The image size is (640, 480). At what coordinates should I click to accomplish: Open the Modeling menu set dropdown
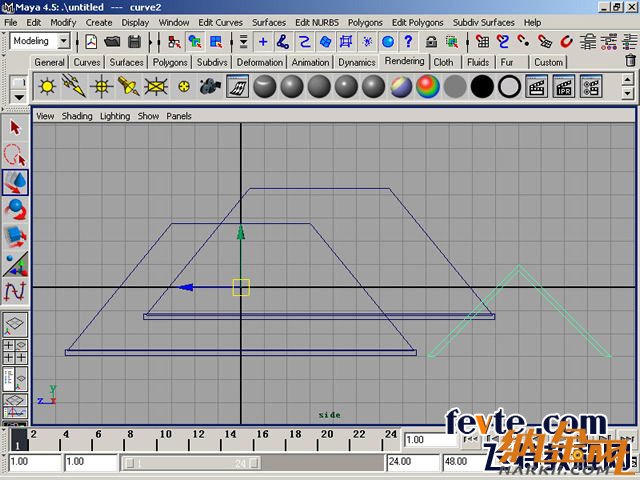(x=40, y=41)
